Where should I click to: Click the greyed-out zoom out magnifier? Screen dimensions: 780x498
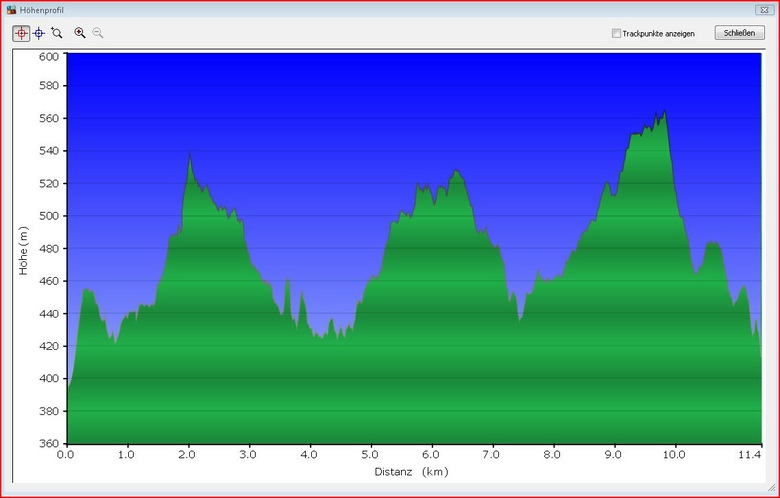coord(98,33)
